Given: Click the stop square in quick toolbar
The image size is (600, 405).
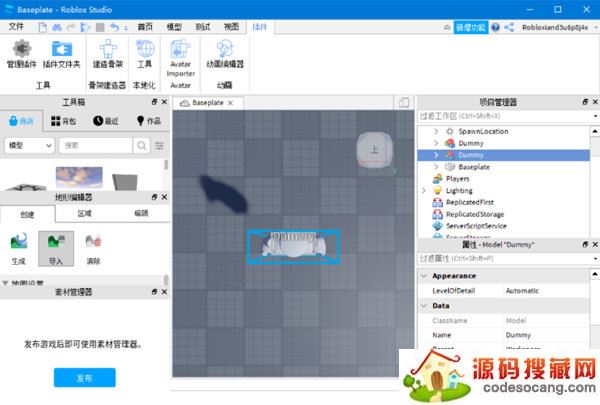Looking at the screenshot, I should click(x=100, y=27).
